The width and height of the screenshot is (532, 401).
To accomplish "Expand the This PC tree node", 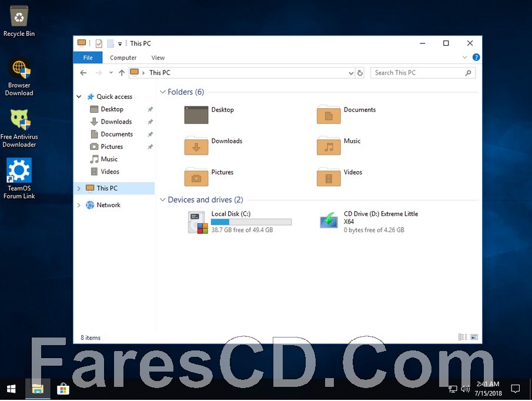I will [79, 188].
